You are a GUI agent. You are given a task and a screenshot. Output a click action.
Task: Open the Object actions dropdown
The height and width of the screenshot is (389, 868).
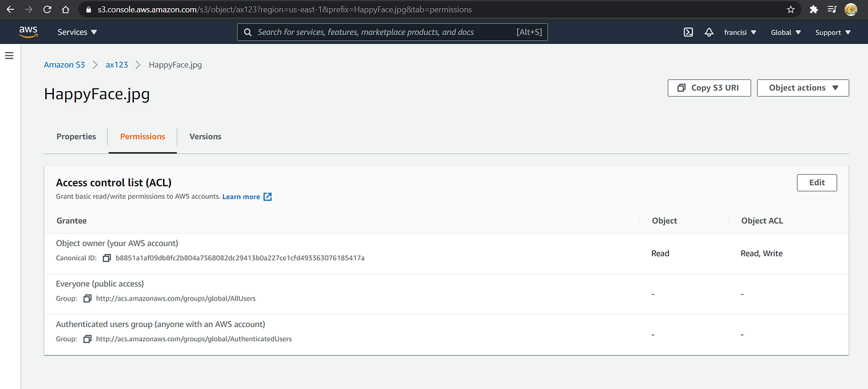(x=802, y=87)
